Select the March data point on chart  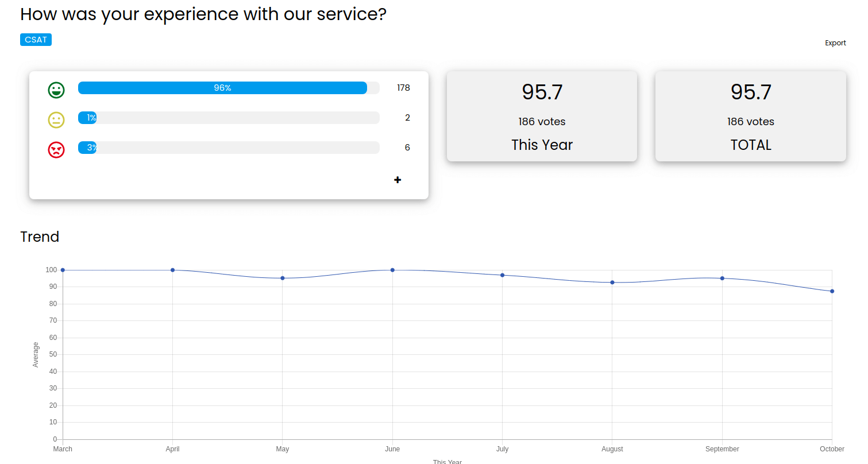[63, 270]
